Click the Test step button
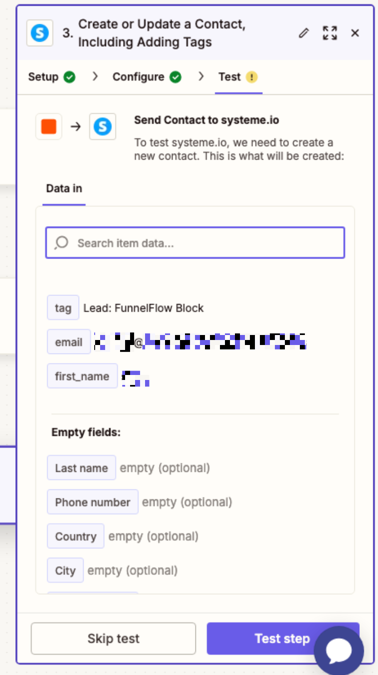 (x=282, y=638)
